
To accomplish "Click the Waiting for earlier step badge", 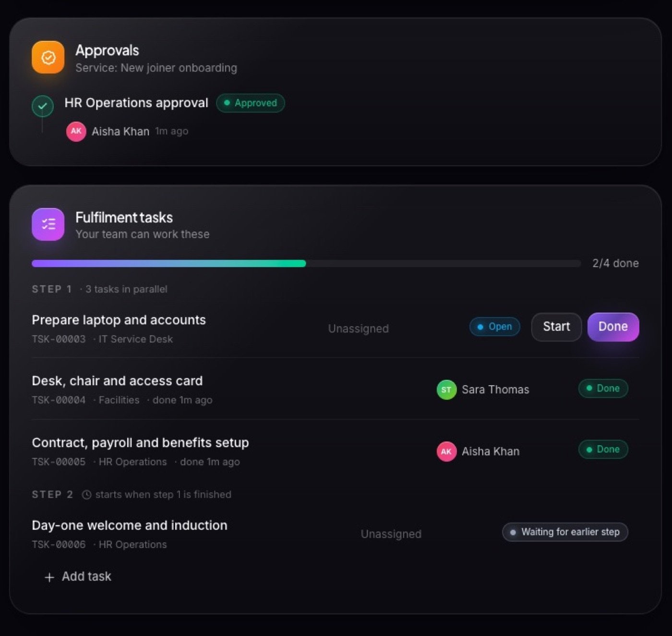I will point(565,532).
